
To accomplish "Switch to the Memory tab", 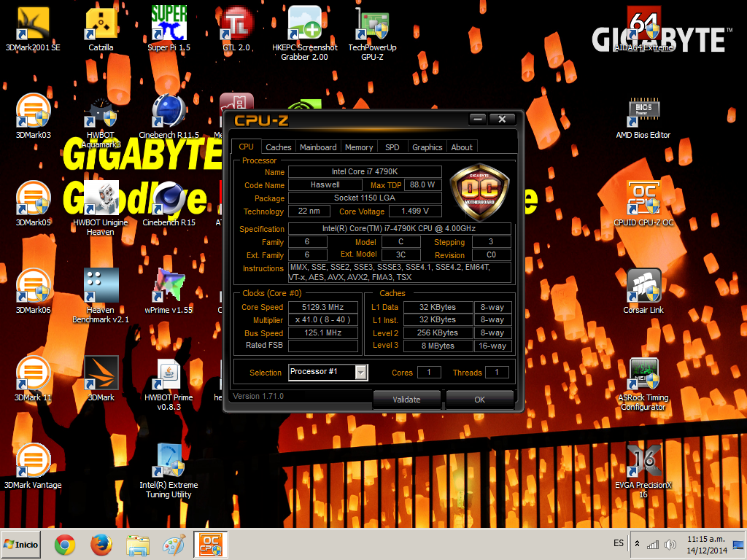I will pyautogui.click(x=359, y=147).
